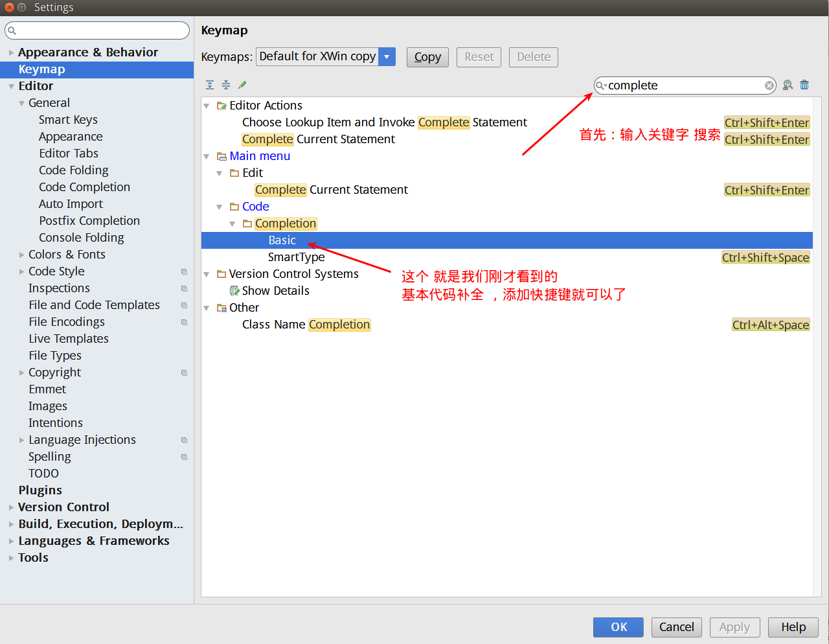Click the Copy keymap button
This screenshot has width=829, height=644.
(427, 57)
